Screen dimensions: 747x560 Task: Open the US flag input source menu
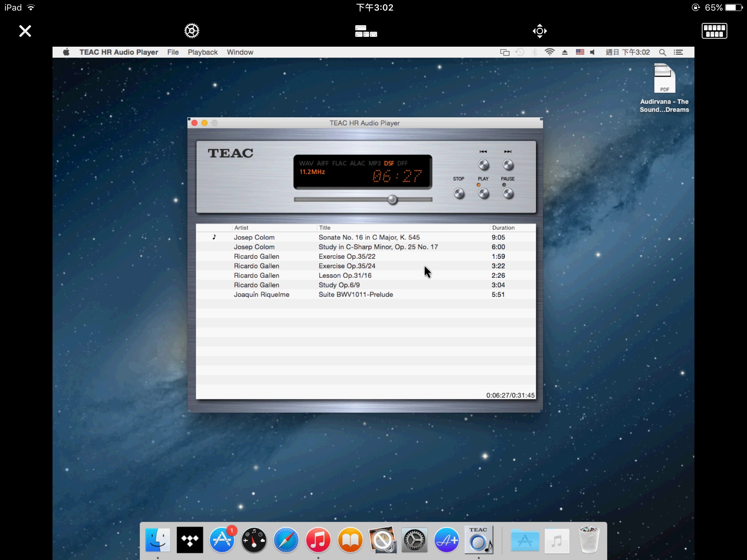(580, 52)
